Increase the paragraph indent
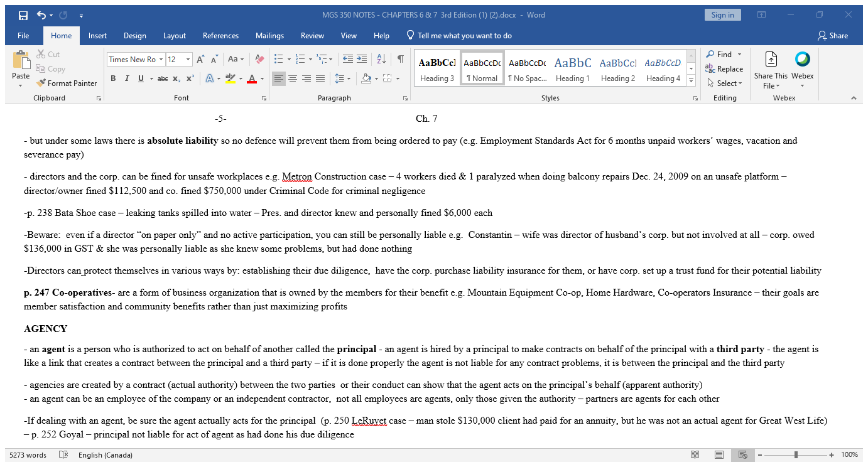Viewport: 868px width, 467px height. [x=362, y=60]
